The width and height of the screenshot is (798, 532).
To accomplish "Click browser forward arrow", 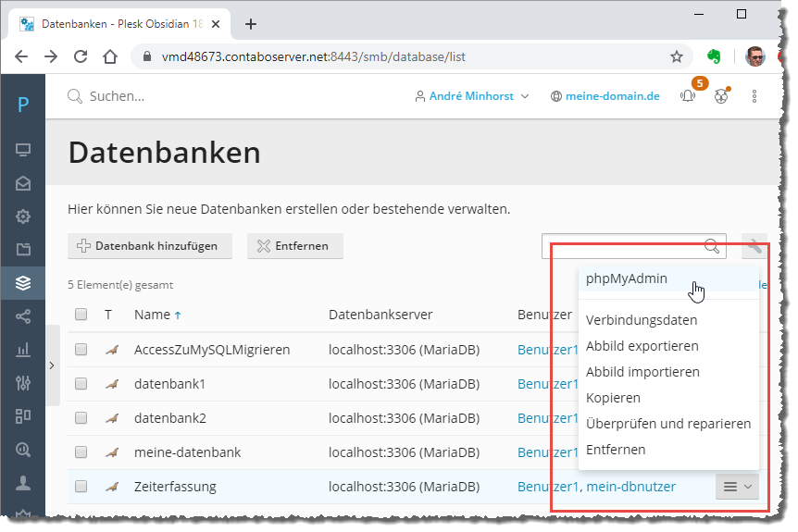I will (x=51, y=56).
